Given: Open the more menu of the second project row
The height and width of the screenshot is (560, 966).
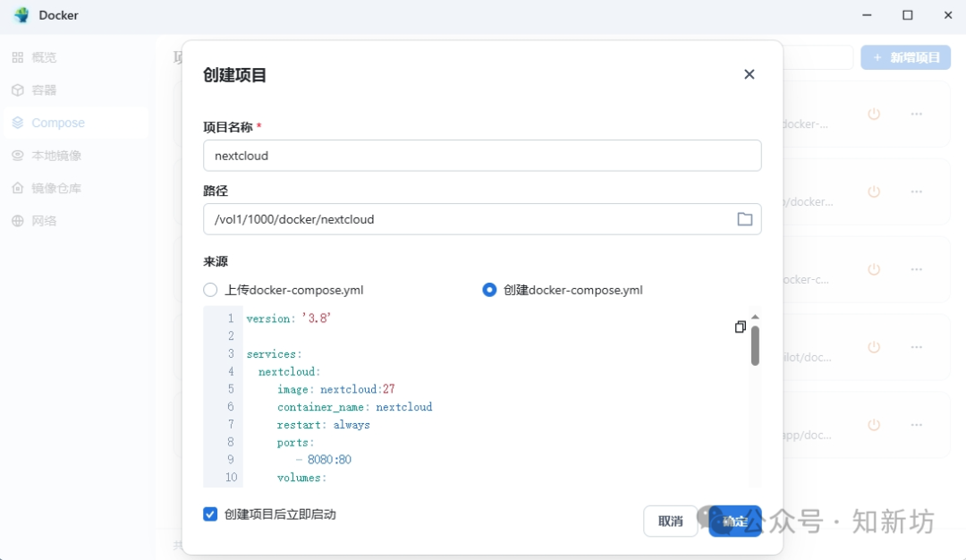Looking at the screenshot, I should click(x=917, y=191).
